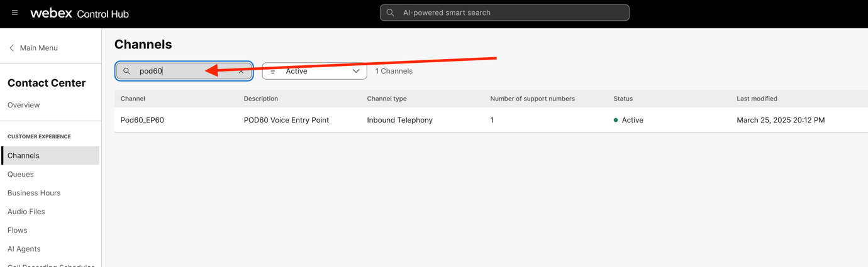Click the back arrow beside Main Menu
The height and width of the screenshot is (267, 868).
coord(12,48)
